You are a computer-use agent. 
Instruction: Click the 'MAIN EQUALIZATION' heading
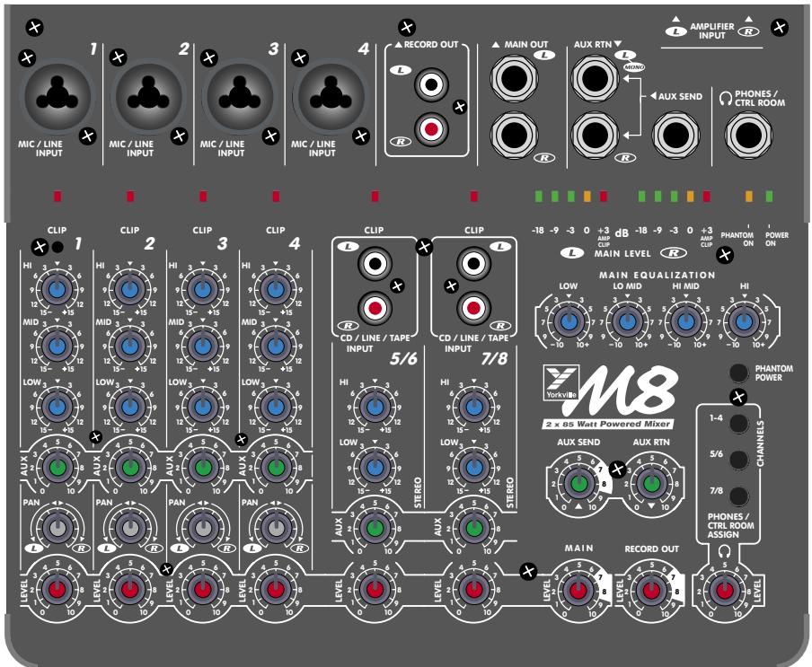point(658,275)
